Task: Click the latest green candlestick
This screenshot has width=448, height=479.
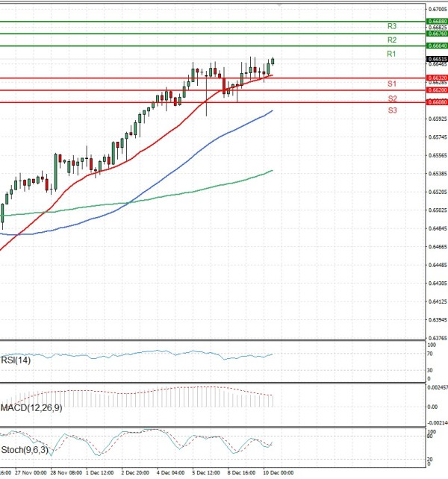Action: 273,61
